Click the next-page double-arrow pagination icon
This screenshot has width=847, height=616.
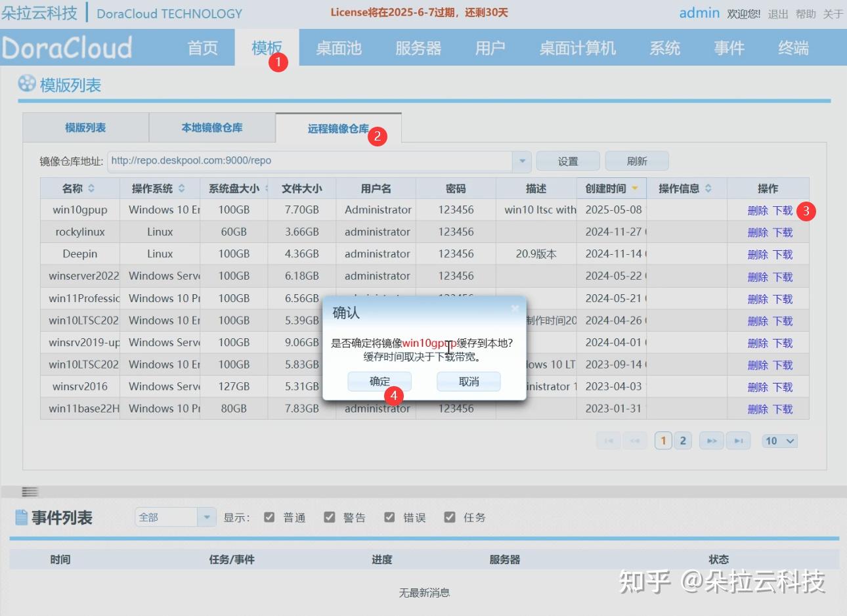tap(711, 441)
